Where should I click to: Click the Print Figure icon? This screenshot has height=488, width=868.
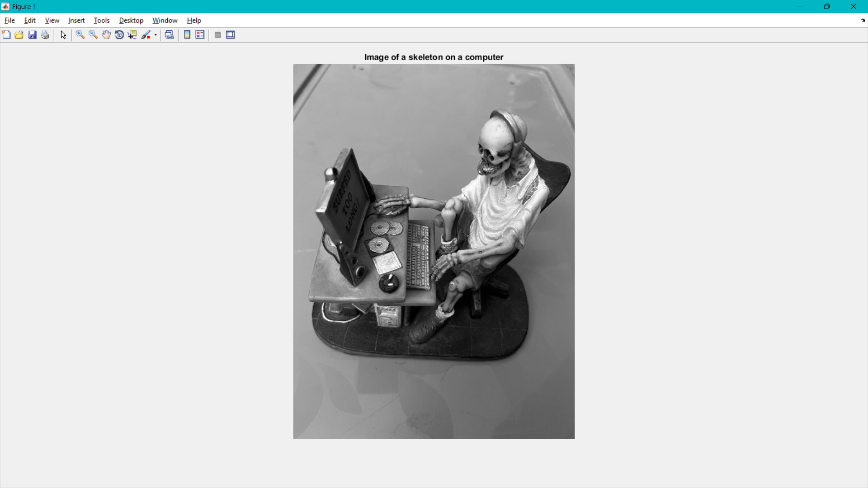click(x=45, y=35)
